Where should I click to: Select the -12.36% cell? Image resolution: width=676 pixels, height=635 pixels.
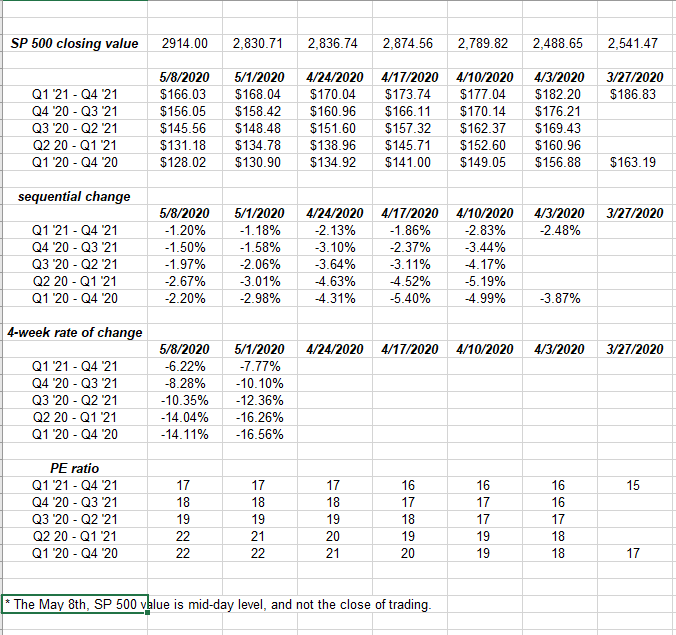pos(260,400)
